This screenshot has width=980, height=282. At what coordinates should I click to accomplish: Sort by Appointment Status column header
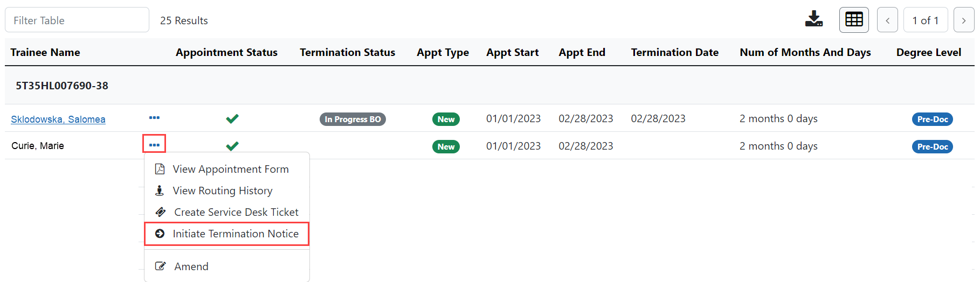pyautogui.click(x=226, y=52)
